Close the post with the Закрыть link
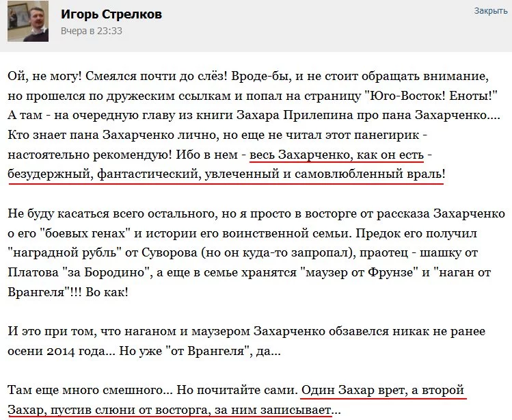512x420 pixels. 491,11
